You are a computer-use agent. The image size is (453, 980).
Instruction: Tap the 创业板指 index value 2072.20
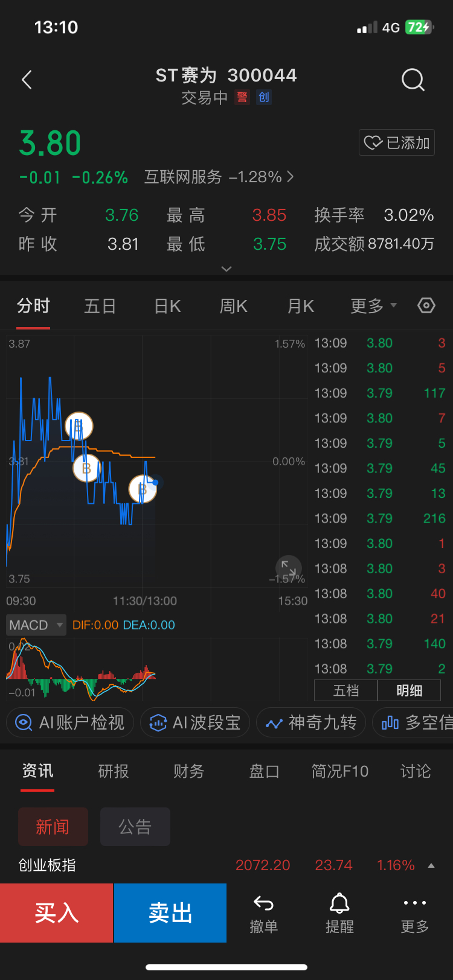[263, 865]
